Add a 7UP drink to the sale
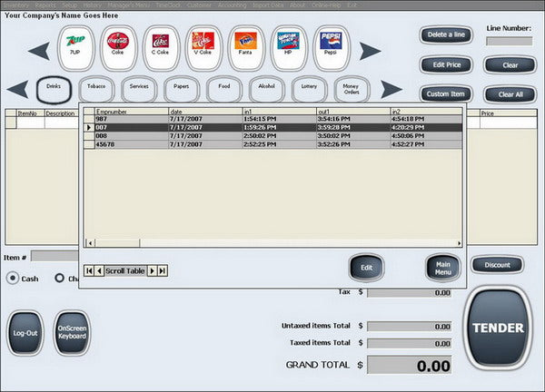 tap(75, 48)
